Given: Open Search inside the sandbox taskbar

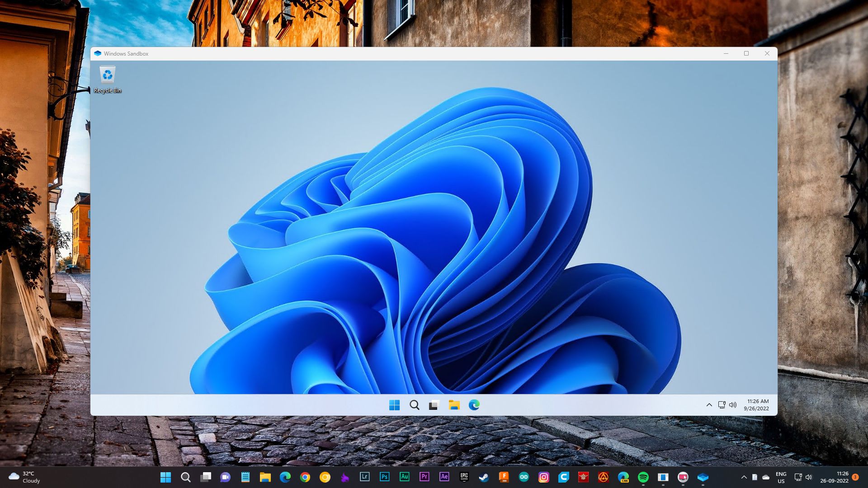Looking at the screenshot, I should pyautogui.click(x=414, y=405).
